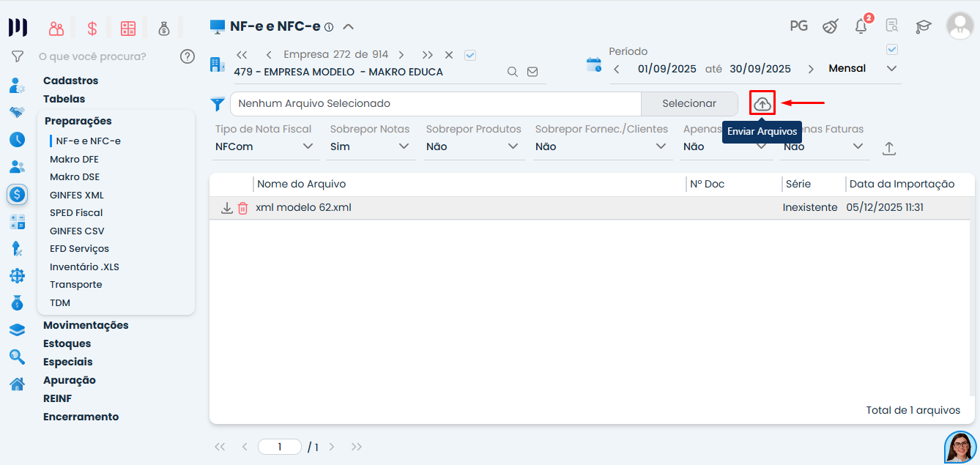Click the envelope icon next to company

tap(532, 72)
